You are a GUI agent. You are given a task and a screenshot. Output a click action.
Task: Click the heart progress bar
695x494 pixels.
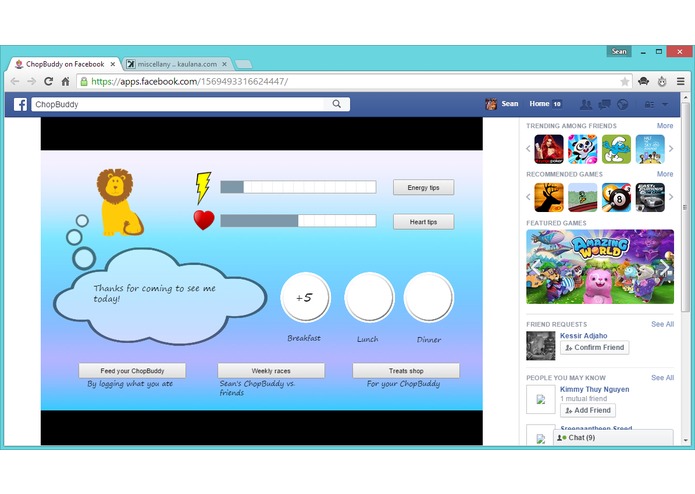tap(298, 221)
